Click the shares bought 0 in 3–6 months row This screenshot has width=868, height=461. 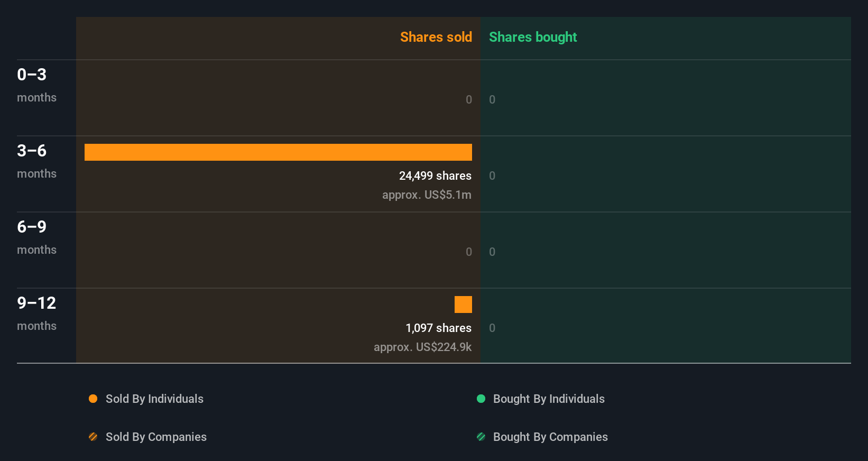pos(492,176)
